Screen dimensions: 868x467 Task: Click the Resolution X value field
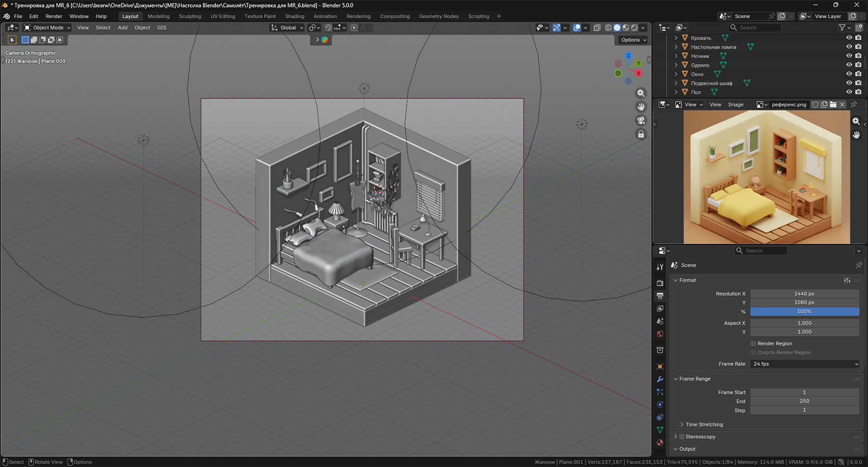(805, 294)
